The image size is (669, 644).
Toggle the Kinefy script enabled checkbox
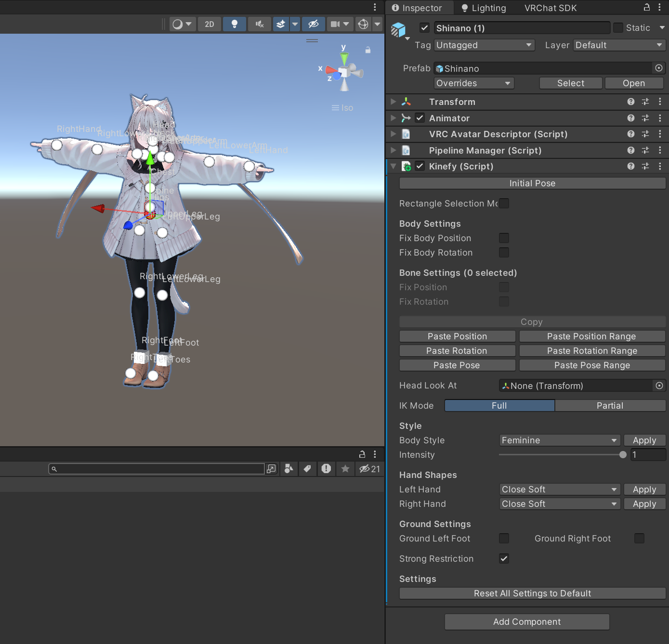click(420, 166)
